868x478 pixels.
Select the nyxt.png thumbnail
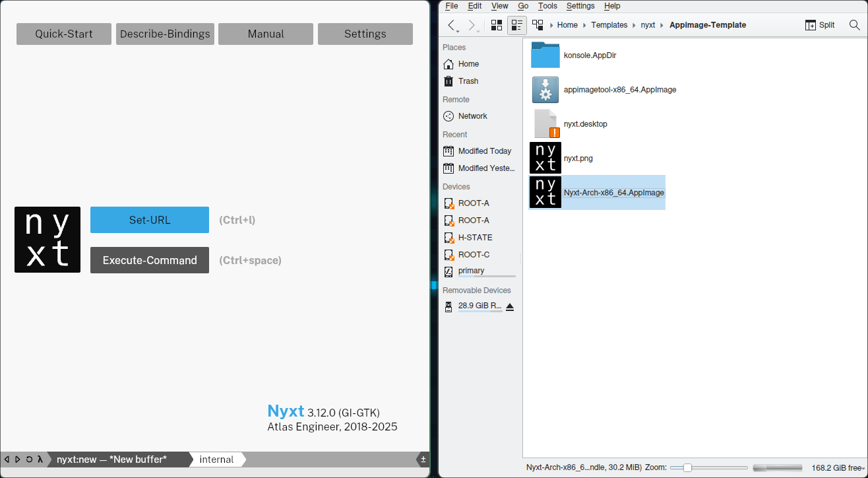pyautogui.click(x=545, y=158)
